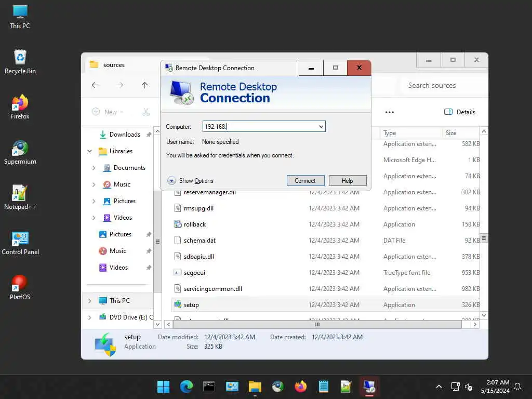The width and height of the screenshot is (532, 399).
Task: Expand the Music library node
Action: pos(94,184)
